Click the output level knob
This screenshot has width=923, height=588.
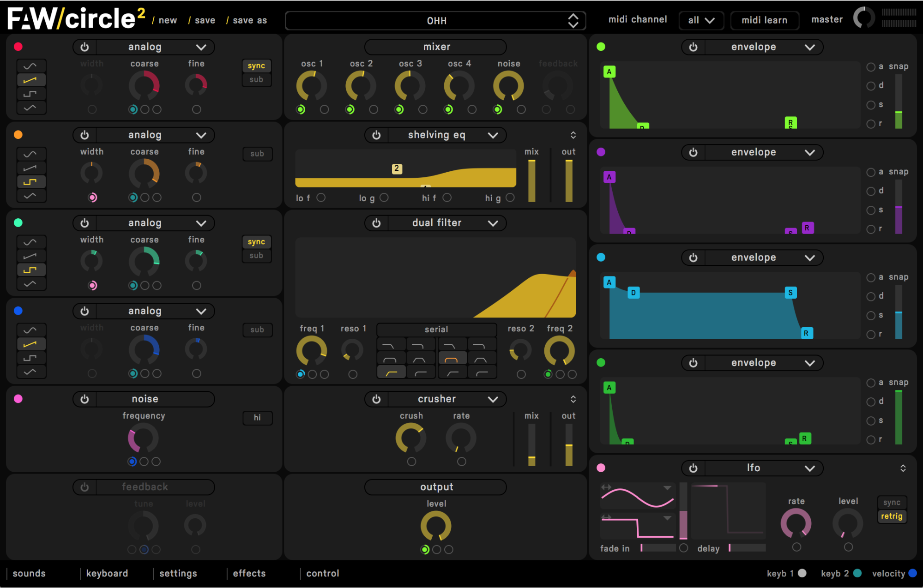point(436,526)
